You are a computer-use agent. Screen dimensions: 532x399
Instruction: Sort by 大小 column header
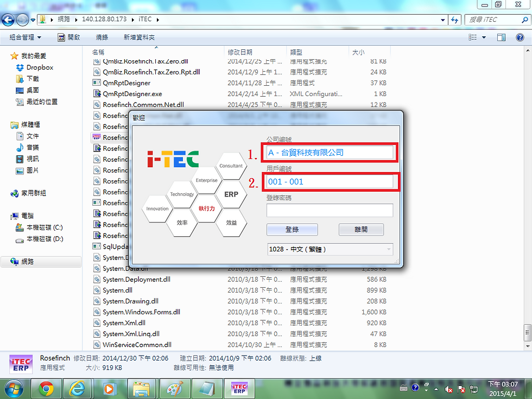pyautogui.click(x=358, y=52)
